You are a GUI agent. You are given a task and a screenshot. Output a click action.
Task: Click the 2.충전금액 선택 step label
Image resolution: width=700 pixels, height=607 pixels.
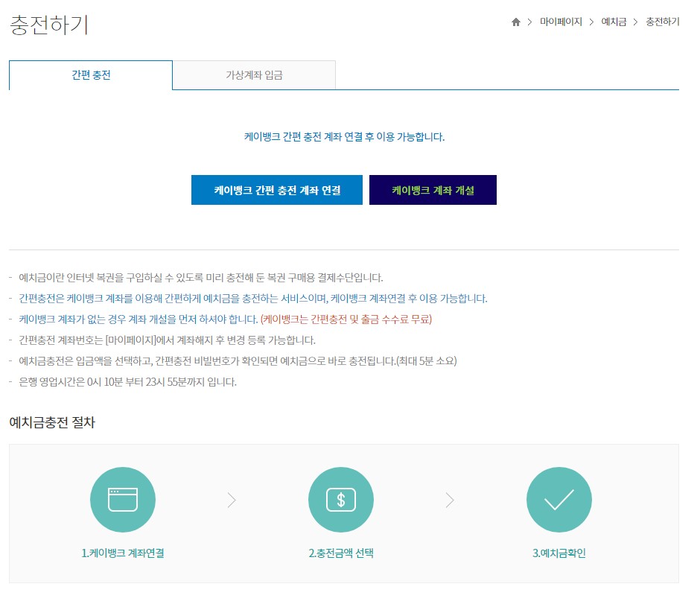(340, 554)
